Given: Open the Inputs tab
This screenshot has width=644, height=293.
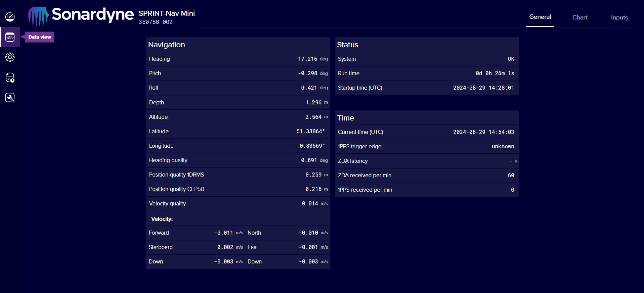Looking at the screenshot, I should pos(619,17).
